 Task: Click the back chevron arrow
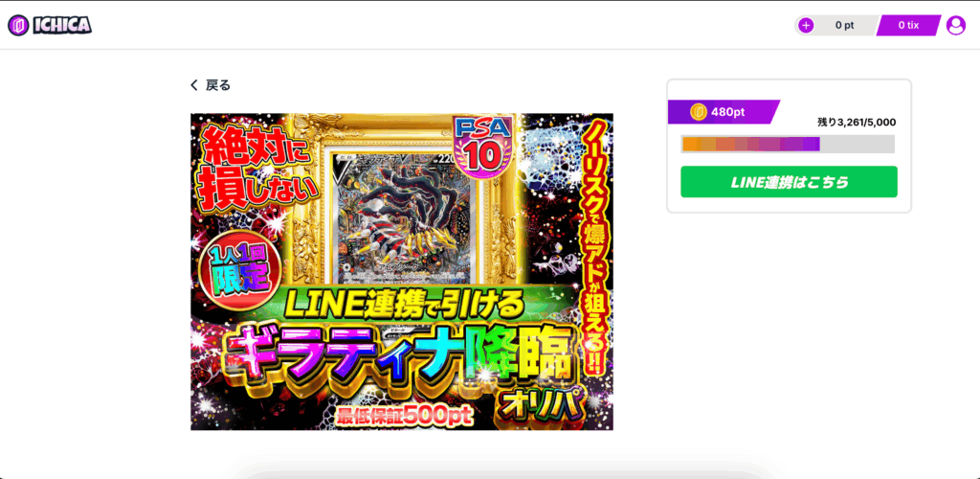click(193, 85)
